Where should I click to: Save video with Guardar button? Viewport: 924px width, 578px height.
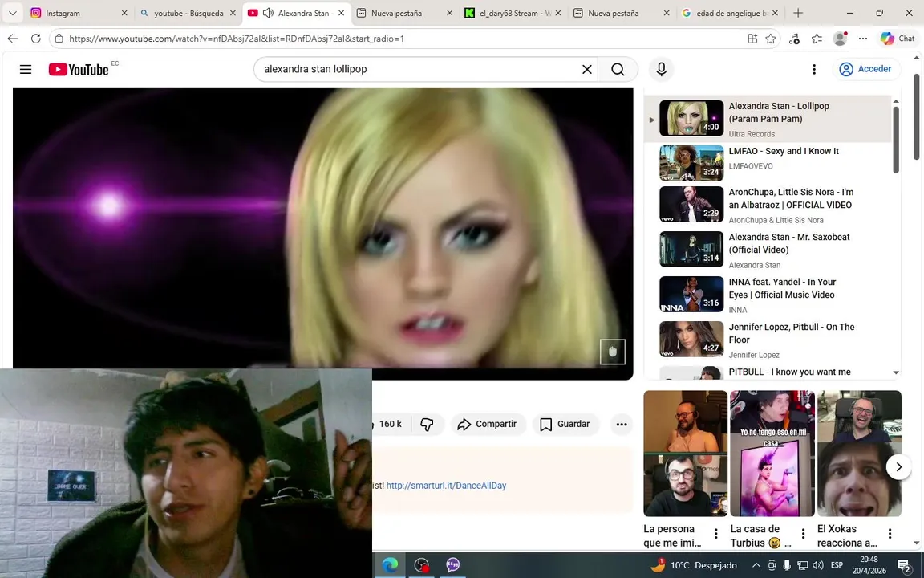click(565, 424)
